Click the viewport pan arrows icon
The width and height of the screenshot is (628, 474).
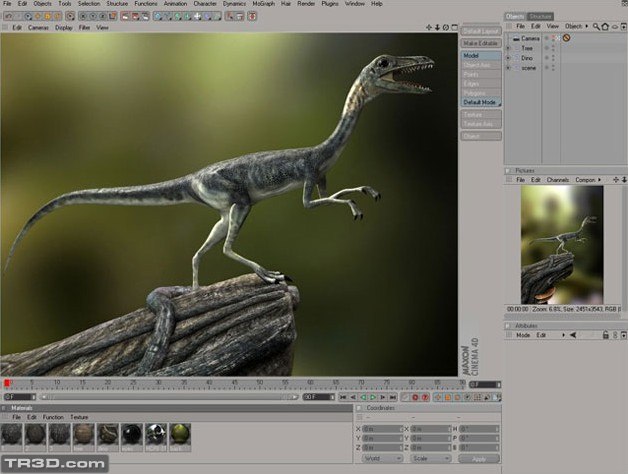coord(430,28)
